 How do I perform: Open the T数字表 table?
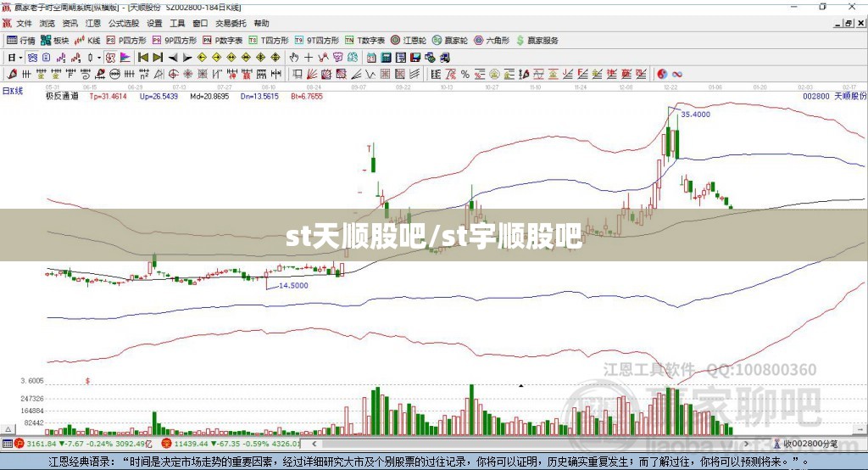[x=364, y=41]
